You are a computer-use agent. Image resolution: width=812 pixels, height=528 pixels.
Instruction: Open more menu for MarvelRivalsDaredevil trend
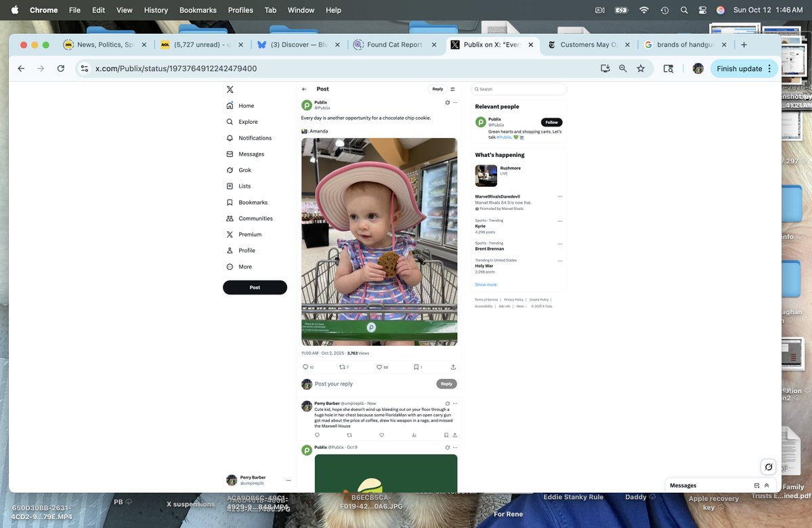tap(560, 197)
